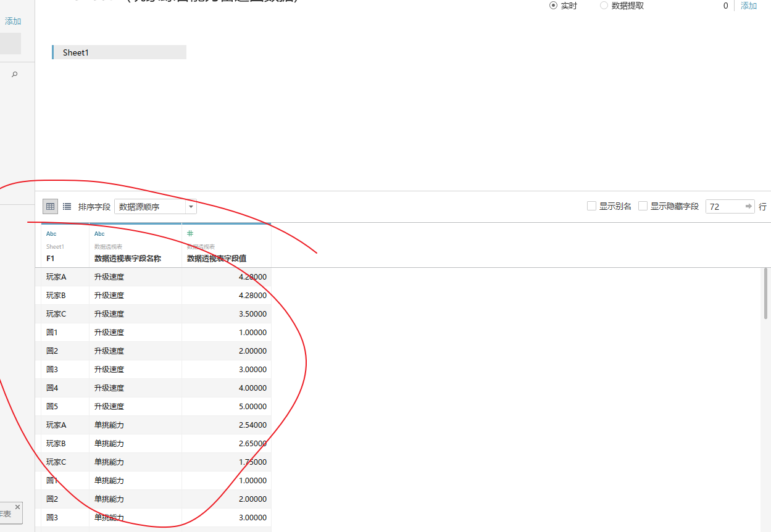771x532 pixels.
Task: Click the value 4.00000 in 圆4 row
Action: click(253, 388)
